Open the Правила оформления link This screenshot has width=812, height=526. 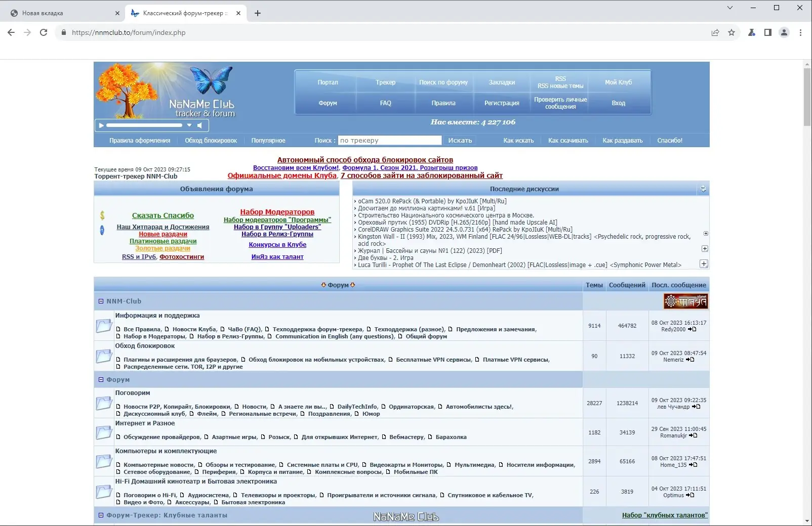pos(140,140)
